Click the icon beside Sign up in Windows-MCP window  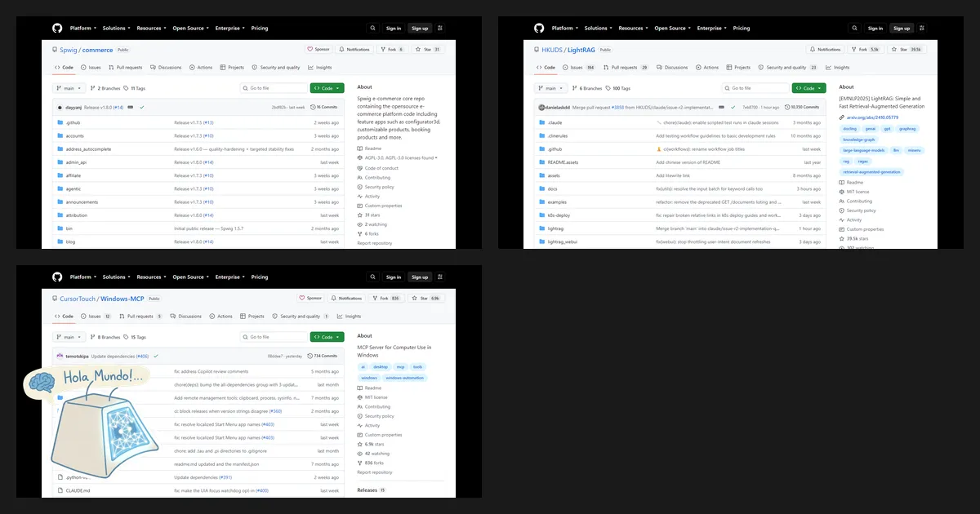click(x=440, y=277)
